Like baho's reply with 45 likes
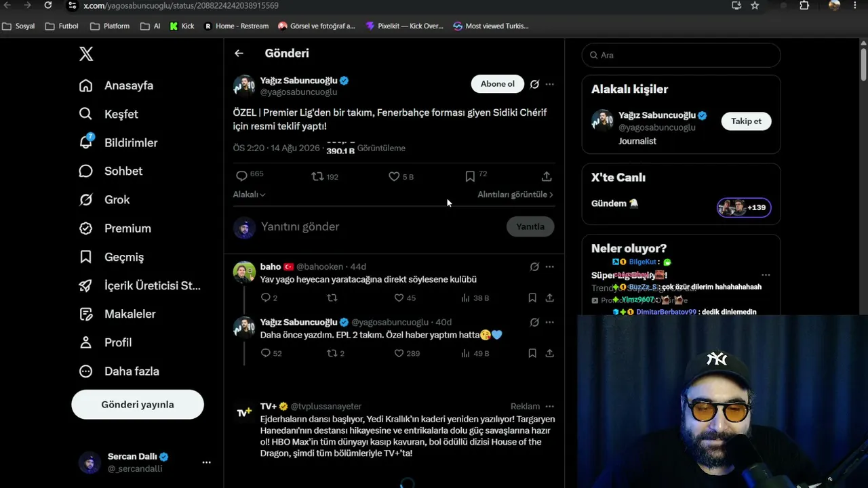This screenshot has width=868, height=488. tap(399, 298)
